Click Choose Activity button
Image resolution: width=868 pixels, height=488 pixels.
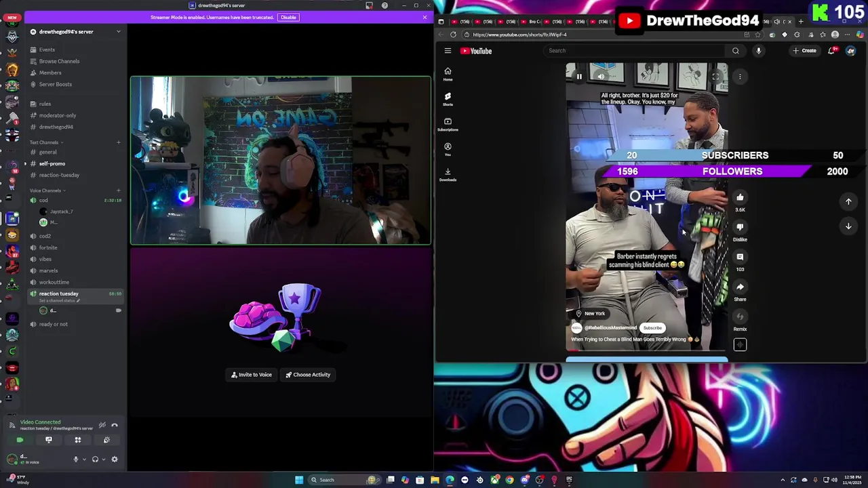click(308, 375)
